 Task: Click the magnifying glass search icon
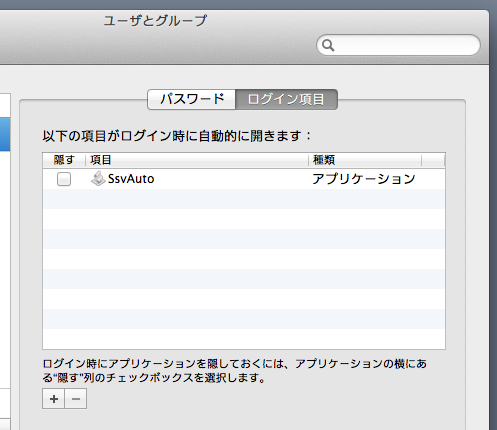point(328,45)
